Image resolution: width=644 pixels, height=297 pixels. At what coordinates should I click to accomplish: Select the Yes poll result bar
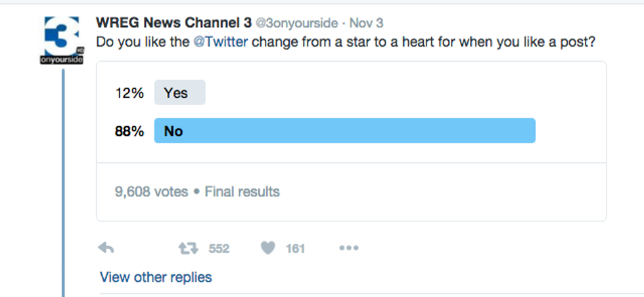(179, 93)
